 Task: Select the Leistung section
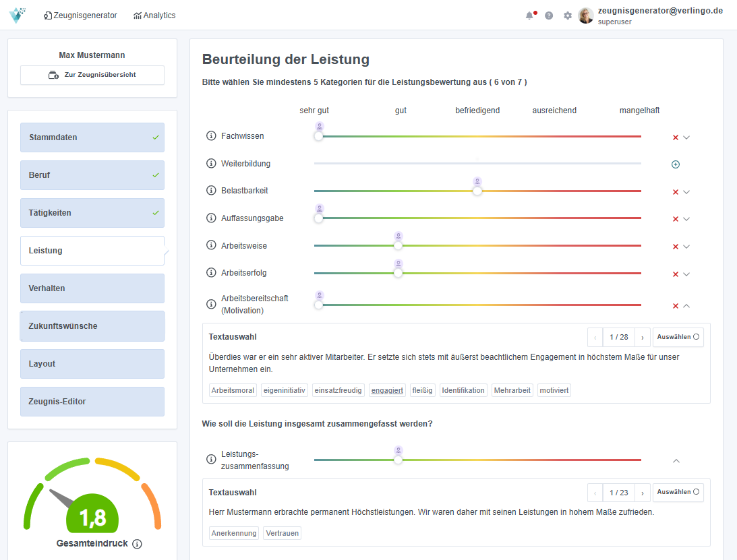tap(92, 251)
